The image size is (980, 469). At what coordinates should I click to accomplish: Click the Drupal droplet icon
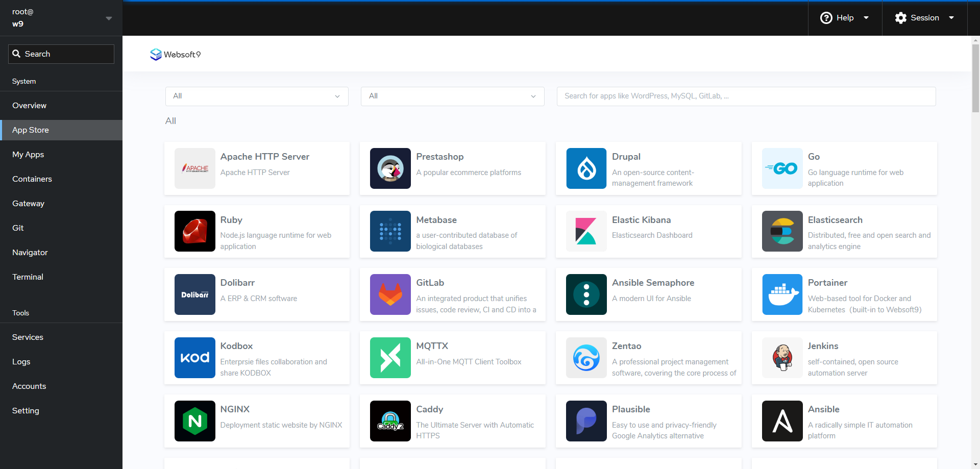586,168
